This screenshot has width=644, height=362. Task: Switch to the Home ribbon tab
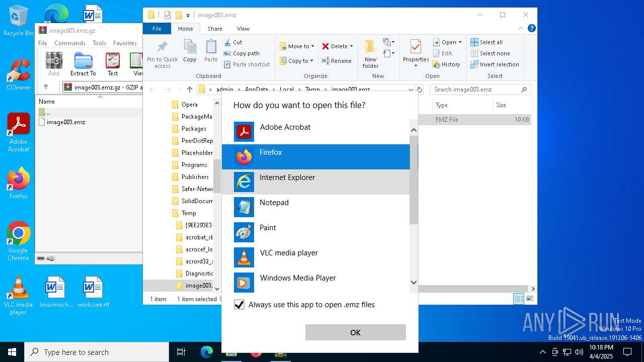click(x=186, y=29)
